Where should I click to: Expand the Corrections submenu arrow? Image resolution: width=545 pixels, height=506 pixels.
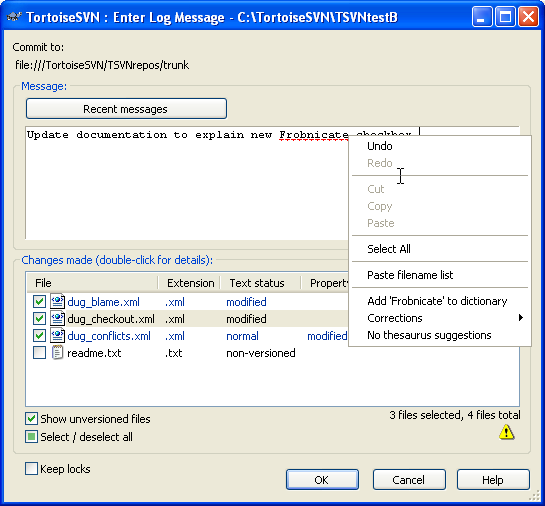tap(520, 318)
